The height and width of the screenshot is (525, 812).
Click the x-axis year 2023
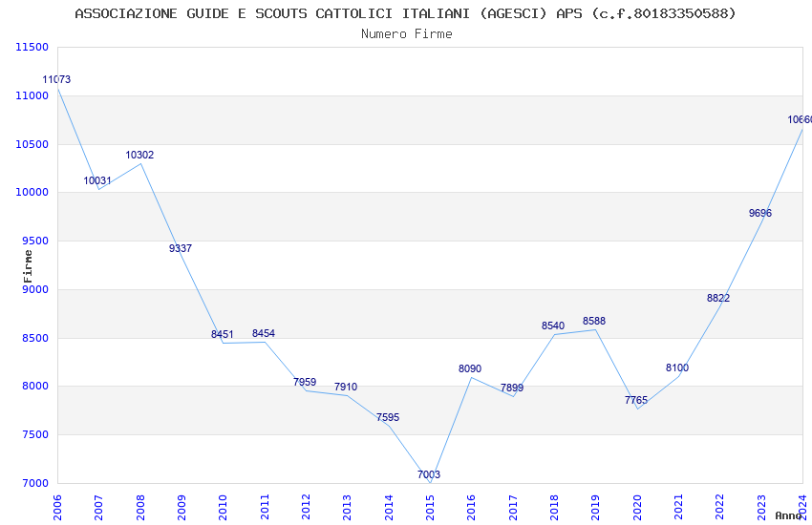click(x=761, y=508)
